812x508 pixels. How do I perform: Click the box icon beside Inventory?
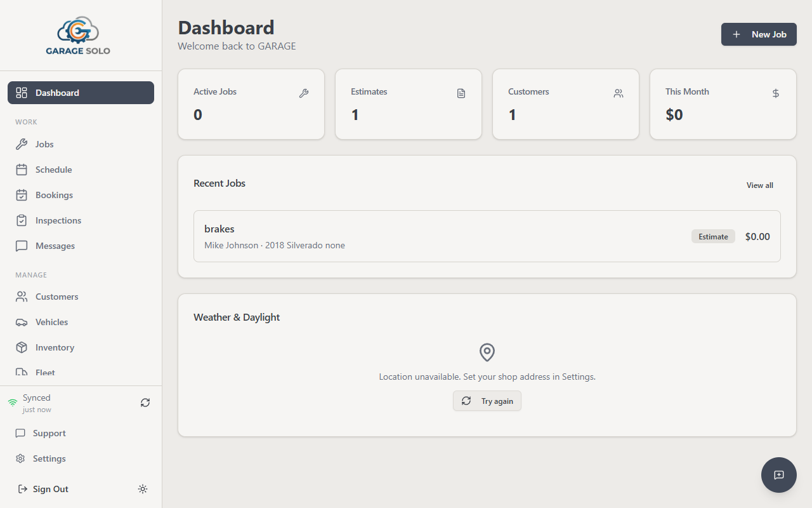[x=22, y=347]
